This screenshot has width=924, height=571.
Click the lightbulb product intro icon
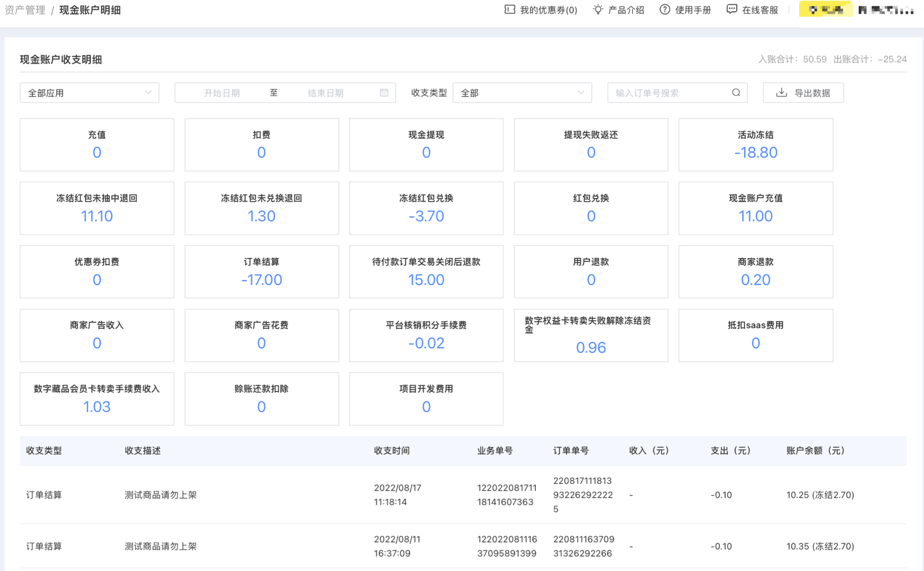tap(598, 9)
